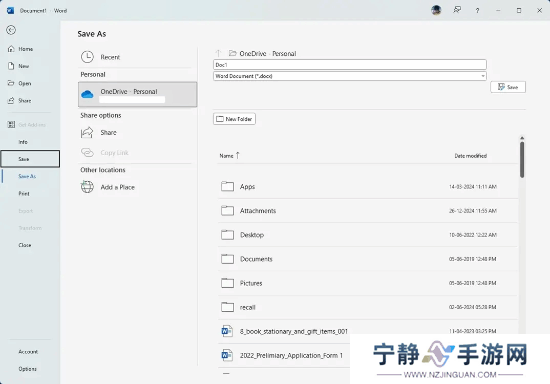The height and width of the screenshot is (384, 550).
Task: Click Share arrow icon under Share options
Action: click(x=87, y=133)
